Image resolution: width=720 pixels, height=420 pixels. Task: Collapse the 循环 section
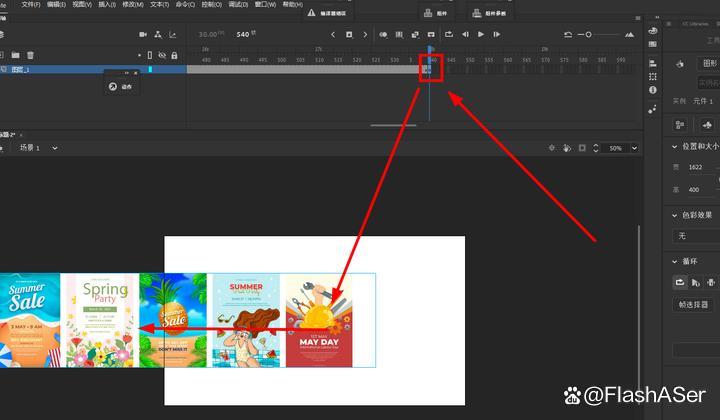pos(674,261)
